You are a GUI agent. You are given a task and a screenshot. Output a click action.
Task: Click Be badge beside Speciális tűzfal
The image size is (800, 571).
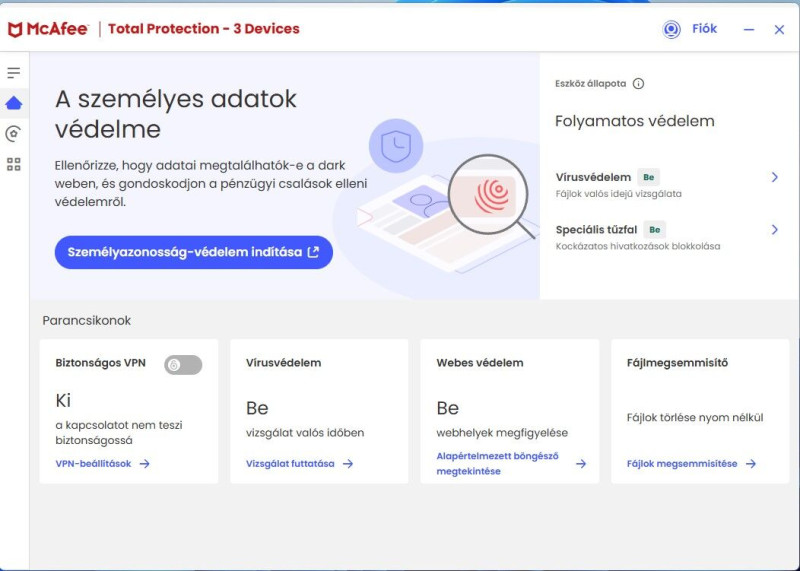[x=655, y=230]
